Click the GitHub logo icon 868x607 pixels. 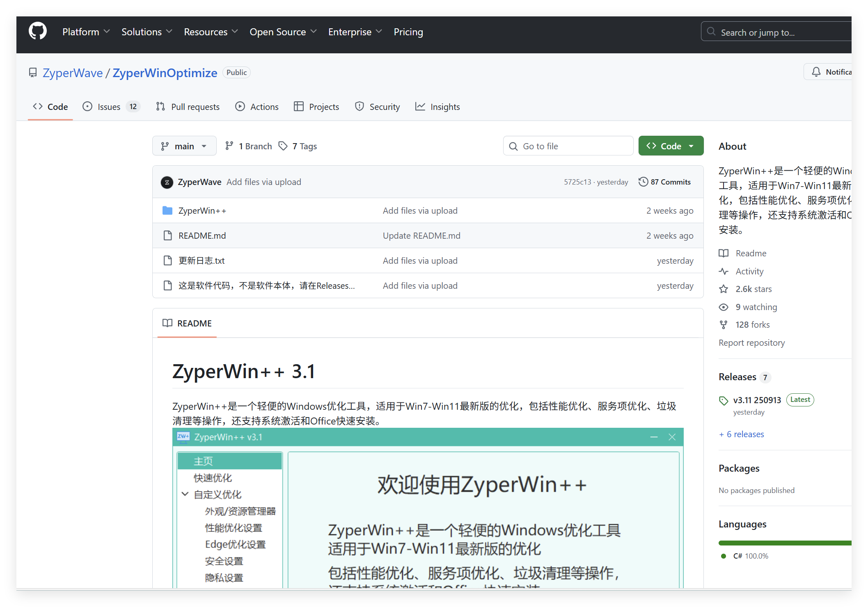click(x=37, y=32)
